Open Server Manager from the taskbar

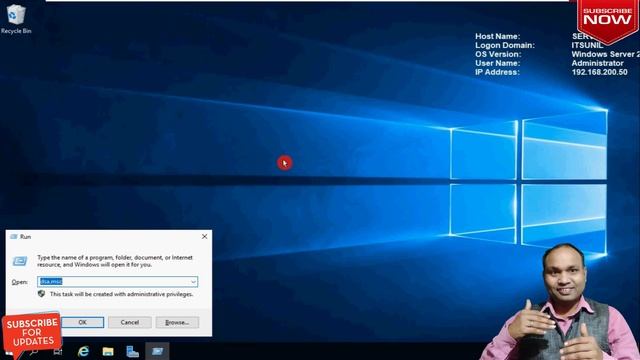point(132,351)
